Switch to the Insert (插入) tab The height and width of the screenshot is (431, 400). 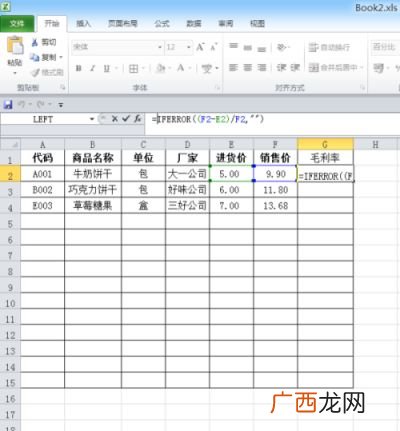tap(83, 23)
